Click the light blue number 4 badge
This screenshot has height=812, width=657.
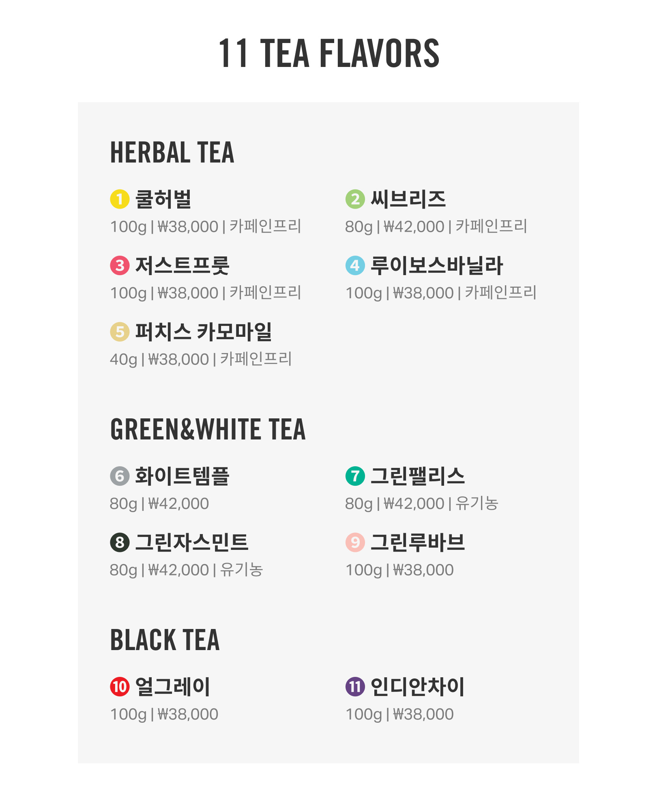355,265
